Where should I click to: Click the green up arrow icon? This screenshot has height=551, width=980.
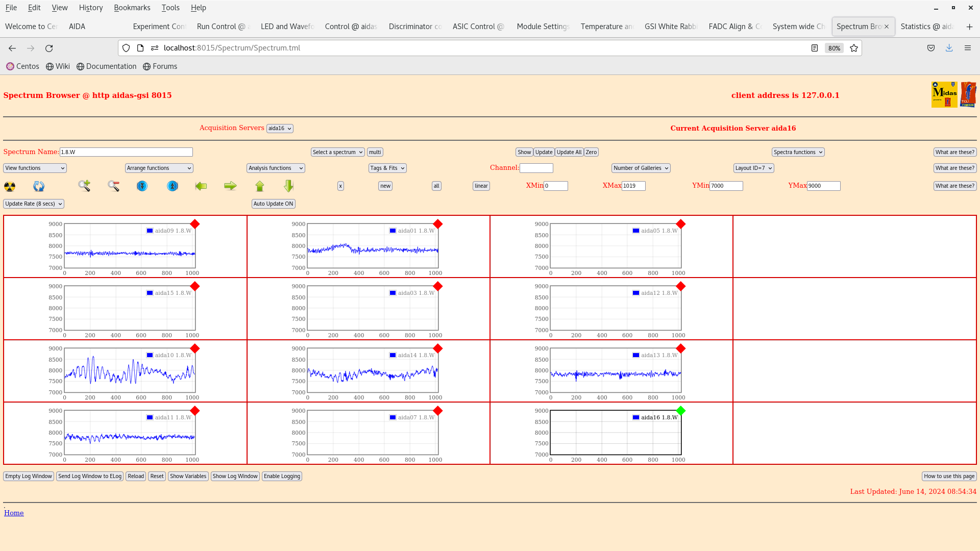point(260,186)
